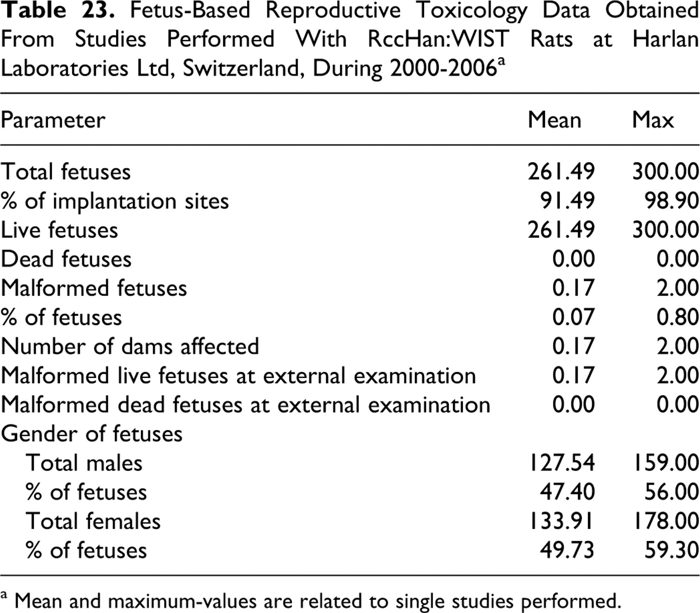Click the 59.30 value in last row
The image size is (700, 613).
672,550
